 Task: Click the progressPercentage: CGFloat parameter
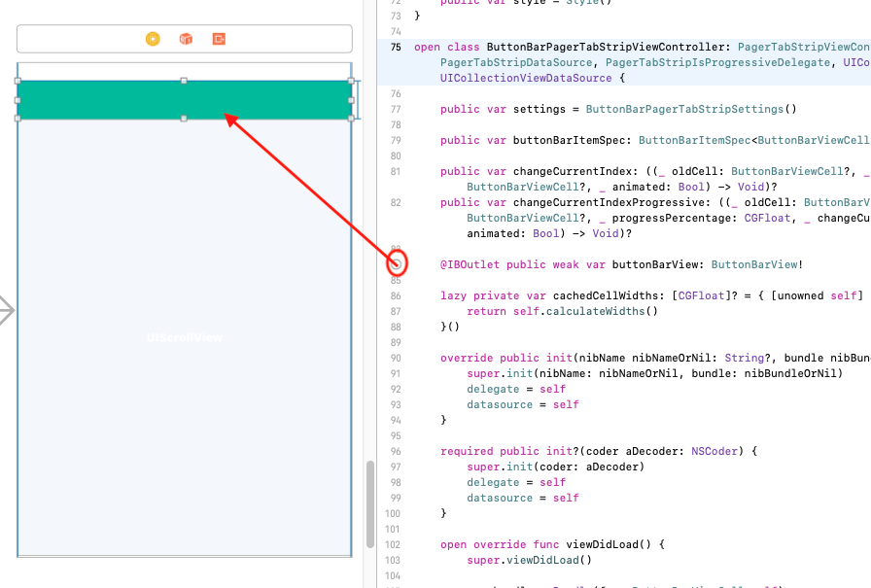coord(701,219)
